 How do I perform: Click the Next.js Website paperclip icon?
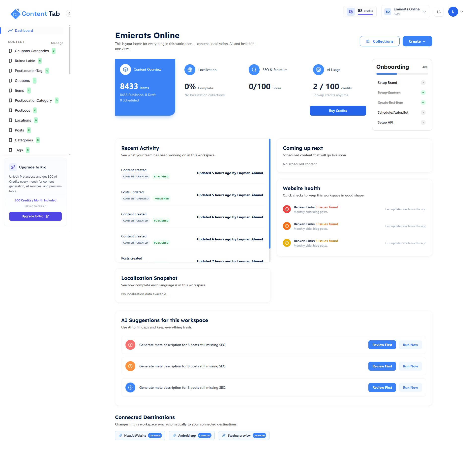tap(120, 435)
